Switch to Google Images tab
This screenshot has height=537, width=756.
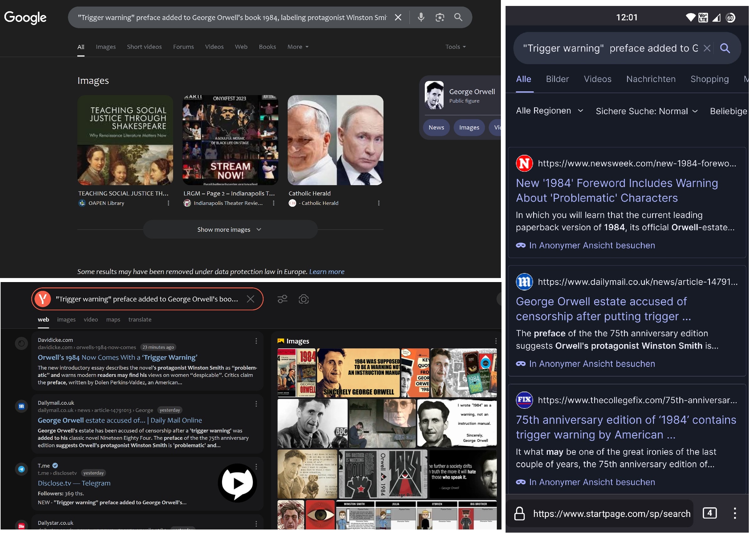106,47
